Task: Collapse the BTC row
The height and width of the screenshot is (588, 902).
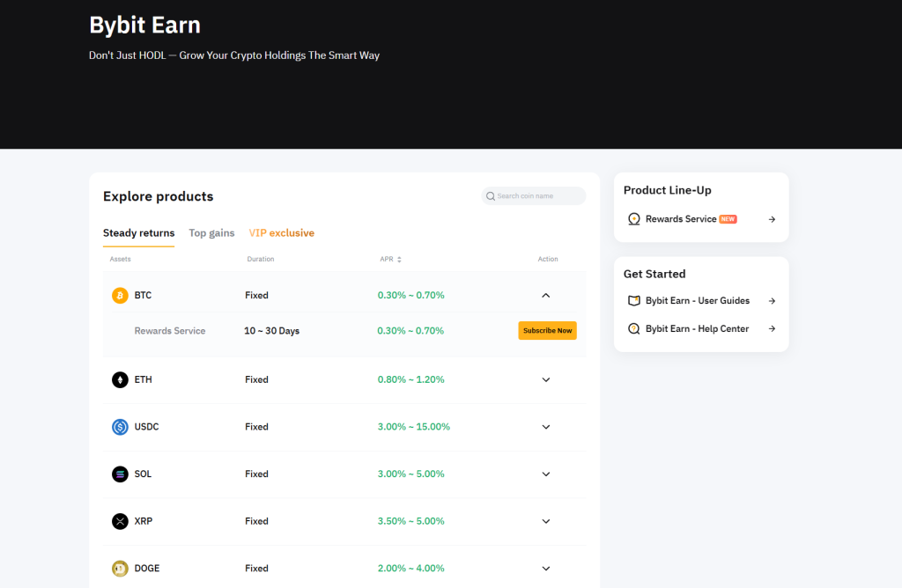Action: coord(546,296)
